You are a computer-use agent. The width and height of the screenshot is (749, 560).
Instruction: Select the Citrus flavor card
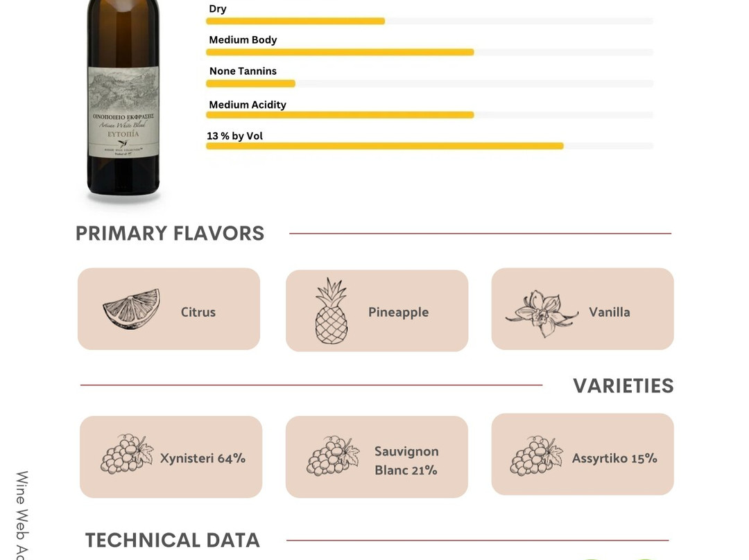coord(169,309)
